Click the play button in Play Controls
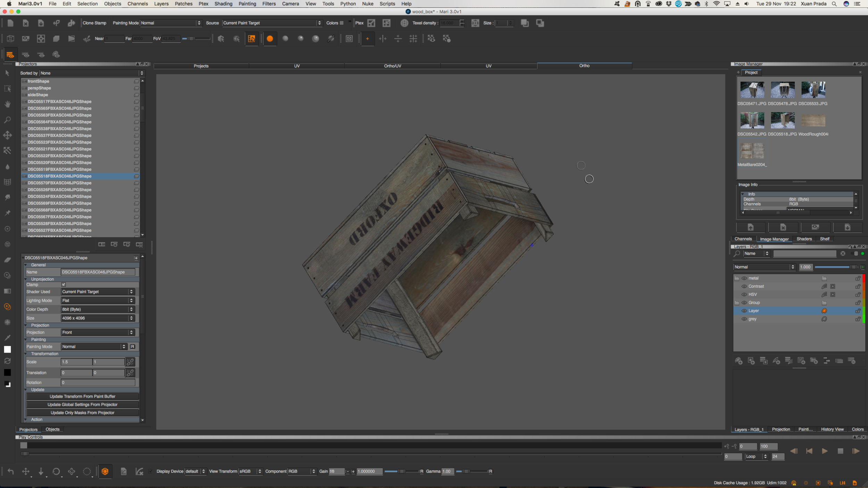This screenshot has width=868, height=488. tap(825, 451)
